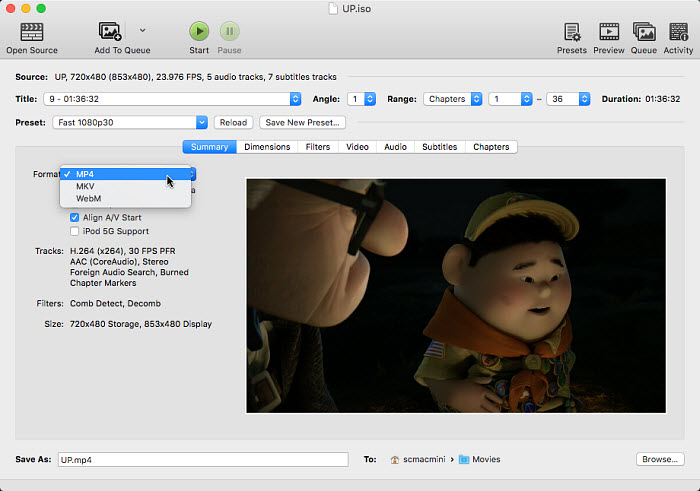700x491 pixels.
Task: Click Save New Preset button
Action: (x=302, y=122)
